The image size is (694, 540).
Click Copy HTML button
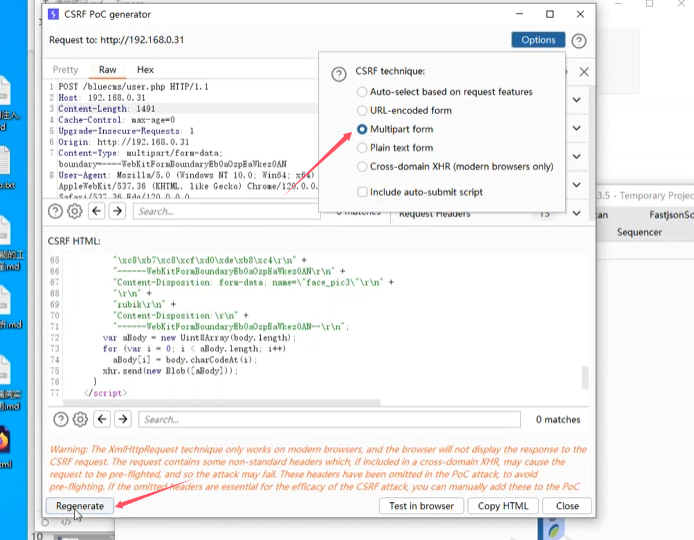[503, 506]
